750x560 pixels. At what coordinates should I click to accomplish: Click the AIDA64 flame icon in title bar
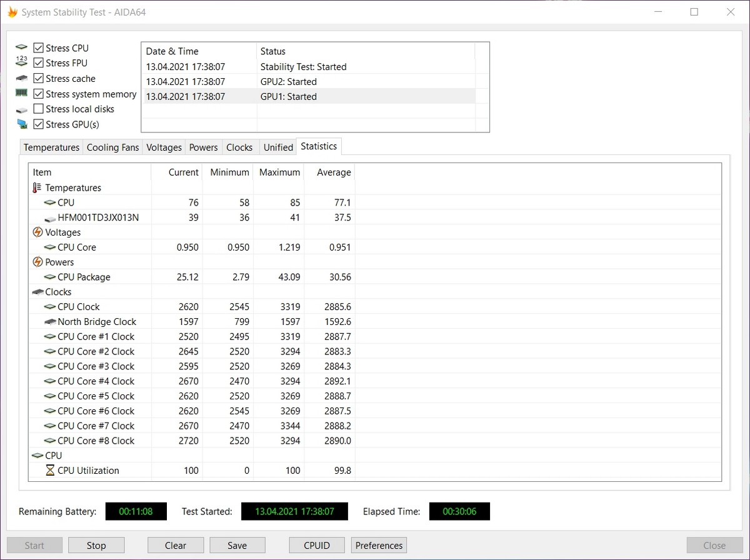tap(12, 12)
